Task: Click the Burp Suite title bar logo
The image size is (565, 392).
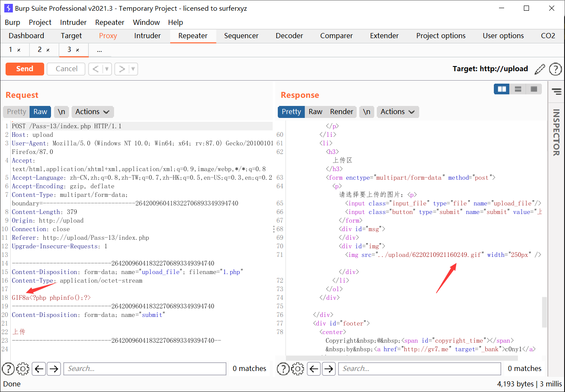Action: coord(8,8)
